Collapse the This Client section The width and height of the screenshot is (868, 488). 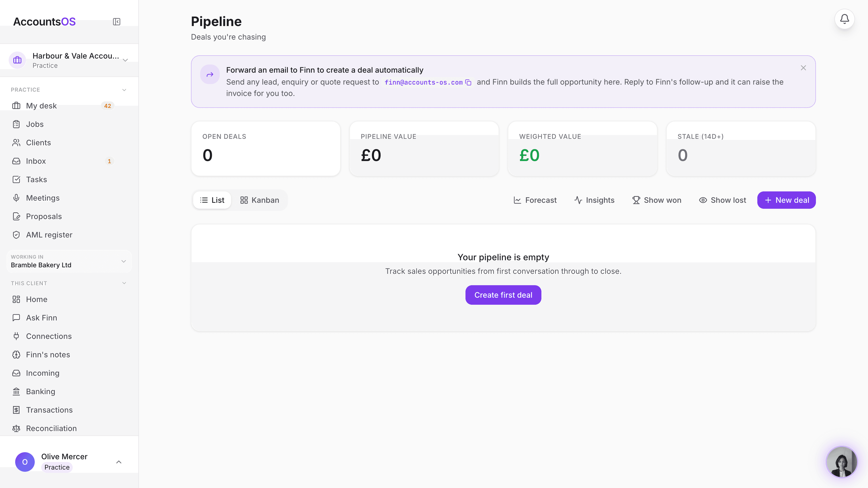[x=124, y=283]
